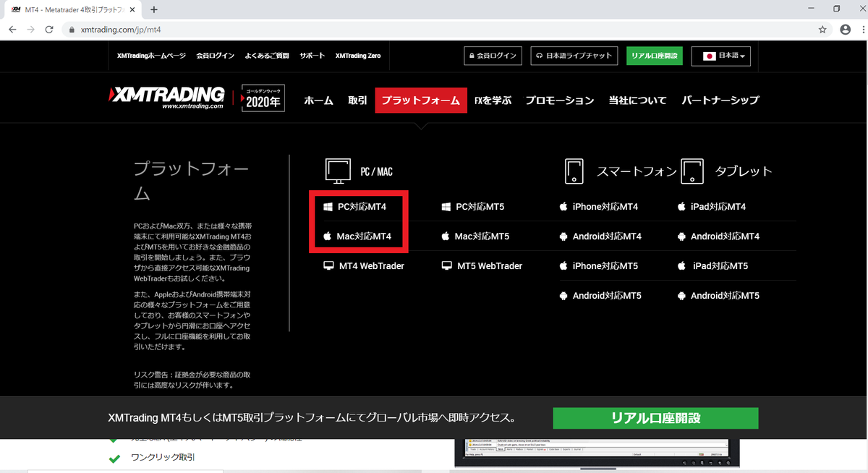Click 会員ログイン text link in top bar
Viewport: 868px width, 473px height.
tap(215, 56)
